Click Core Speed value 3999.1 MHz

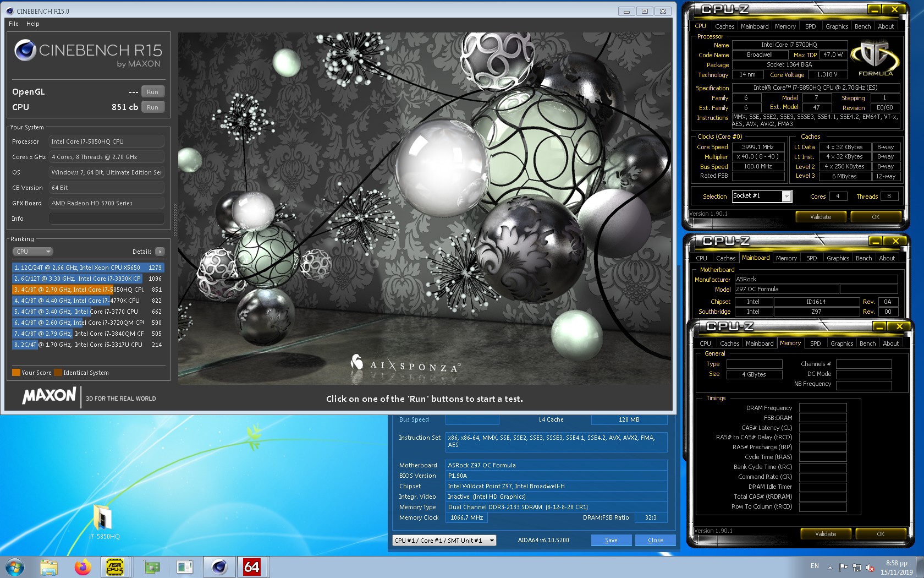(x=758, y=147)
